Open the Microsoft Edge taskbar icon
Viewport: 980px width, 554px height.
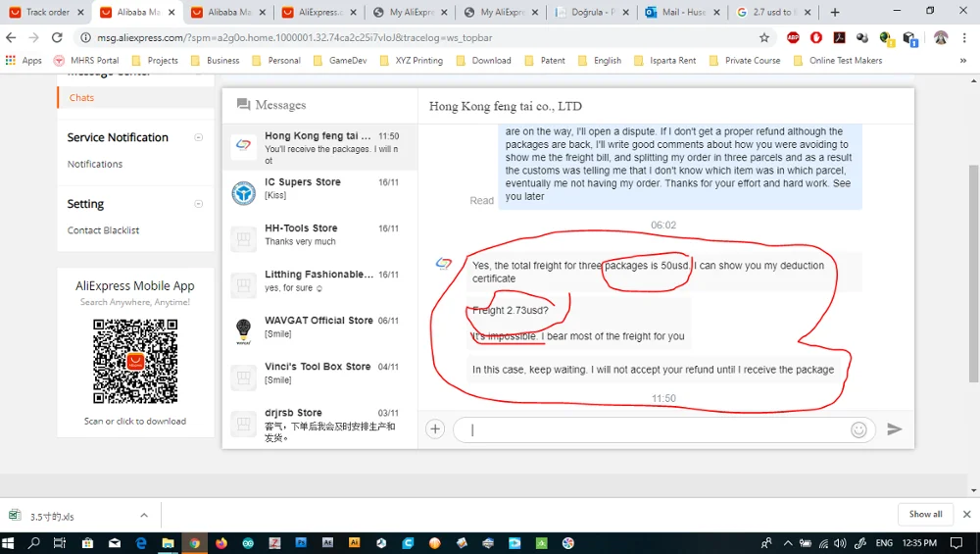pos(141,543)
